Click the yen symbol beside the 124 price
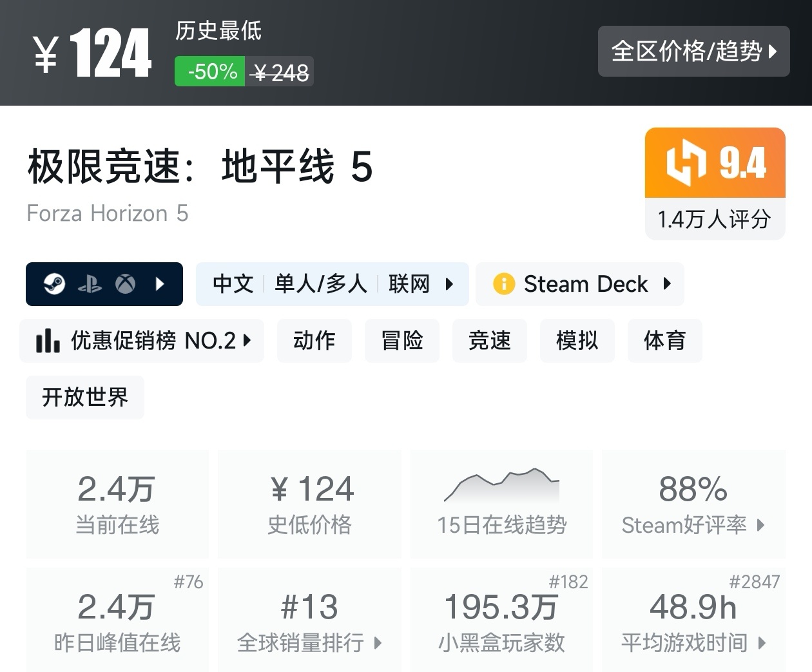 pyautogui.click(x=46, y=54)
